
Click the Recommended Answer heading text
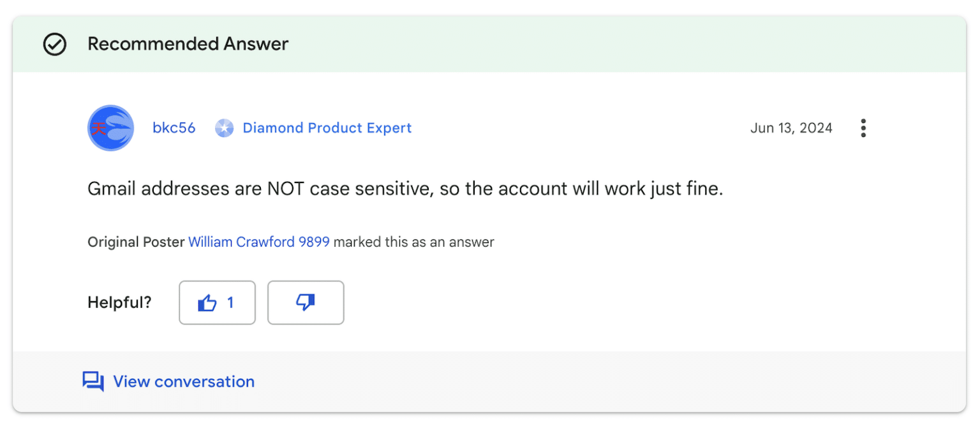tap(188, 44)
